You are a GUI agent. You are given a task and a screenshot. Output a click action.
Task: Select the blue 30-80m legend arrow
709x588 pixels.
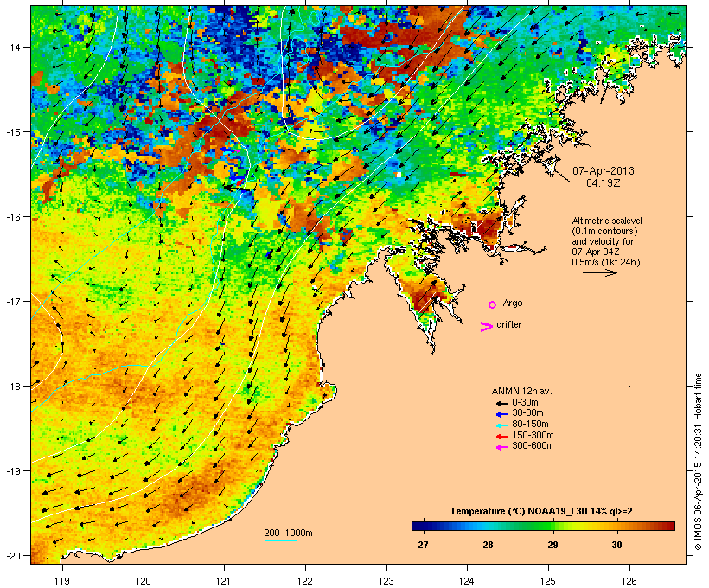[502, 414]
